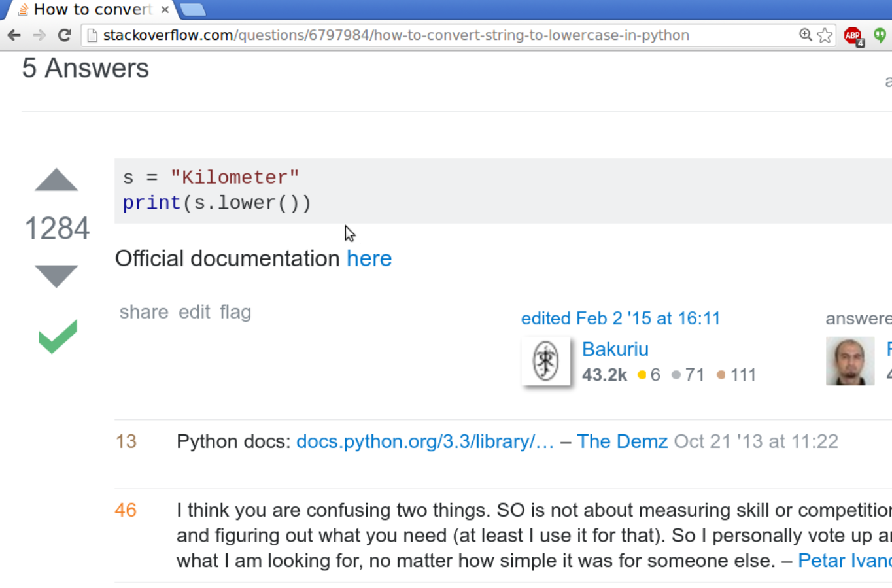The image size is (892, 588).
Task: Click the Adblock Plus extension icon
Action: 851,35
